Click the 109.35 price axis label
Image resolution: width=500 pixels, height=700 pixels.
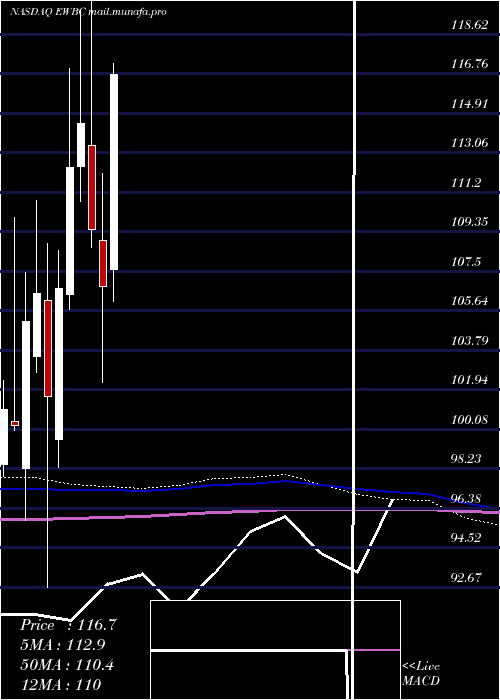coord(470,222)
